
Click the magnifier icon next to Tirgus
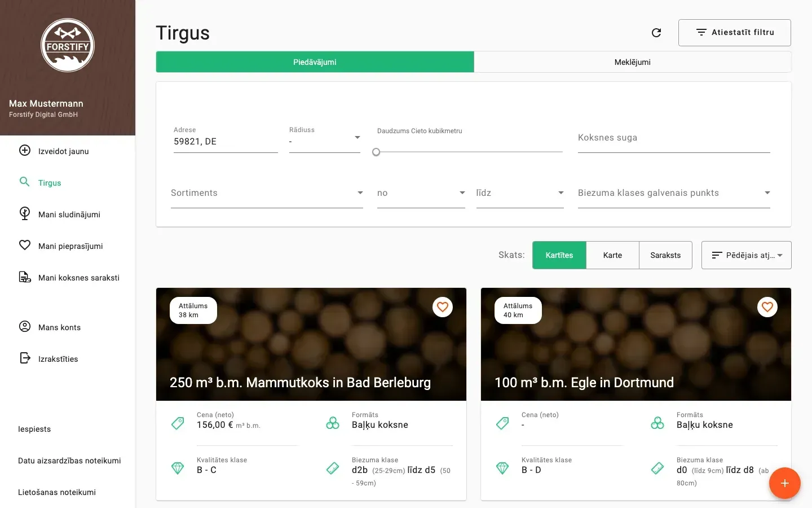(x=25, y=182)
